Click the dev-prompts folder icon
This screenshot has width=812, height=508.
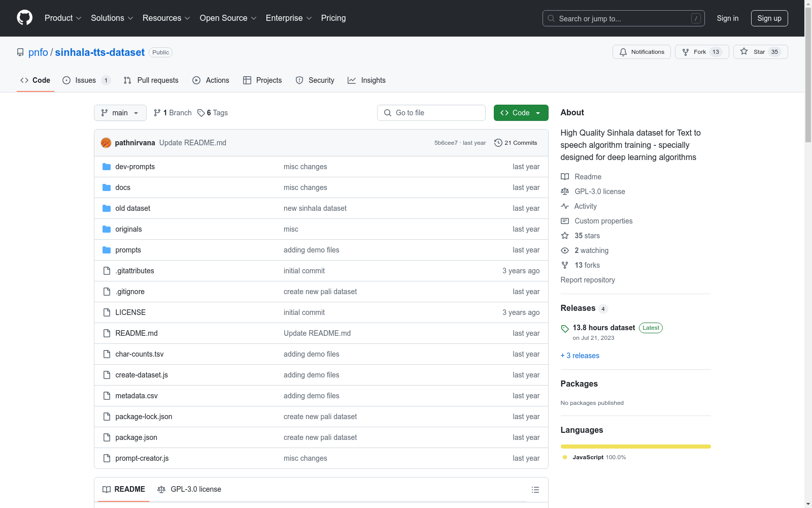pos(107,167)
